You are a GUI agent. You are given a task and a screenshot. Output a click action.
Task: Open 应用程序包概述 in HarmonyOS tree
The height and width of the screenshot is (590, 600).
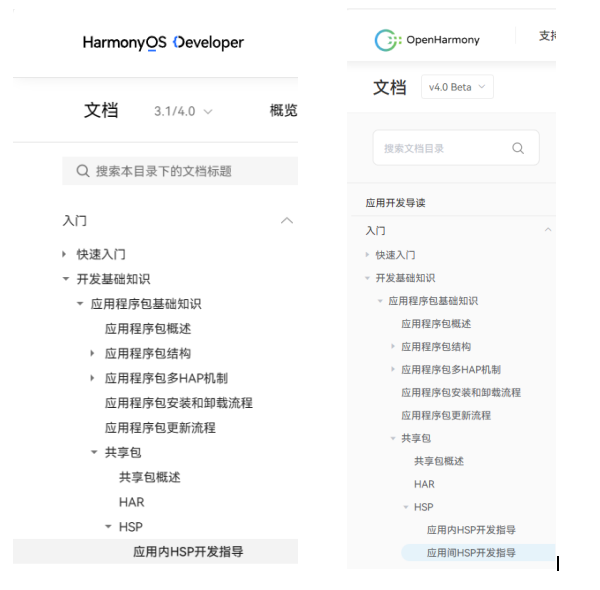tap(148, 329)
